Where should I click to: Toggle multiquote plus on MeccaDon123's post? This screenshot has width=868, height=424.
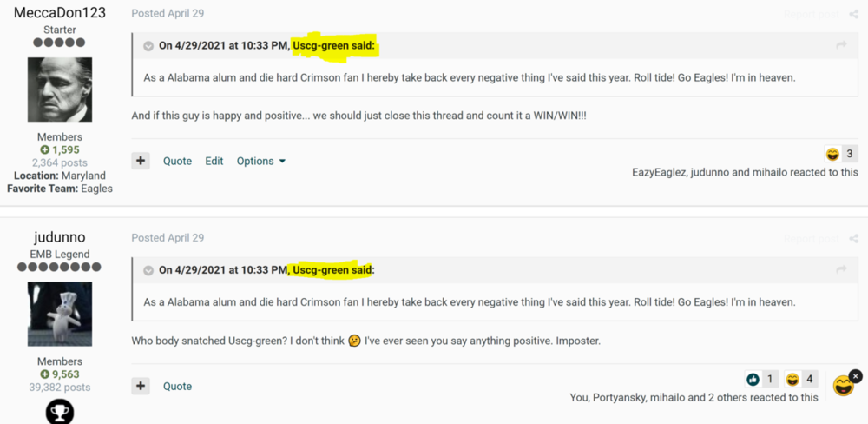tap(141, 161)
